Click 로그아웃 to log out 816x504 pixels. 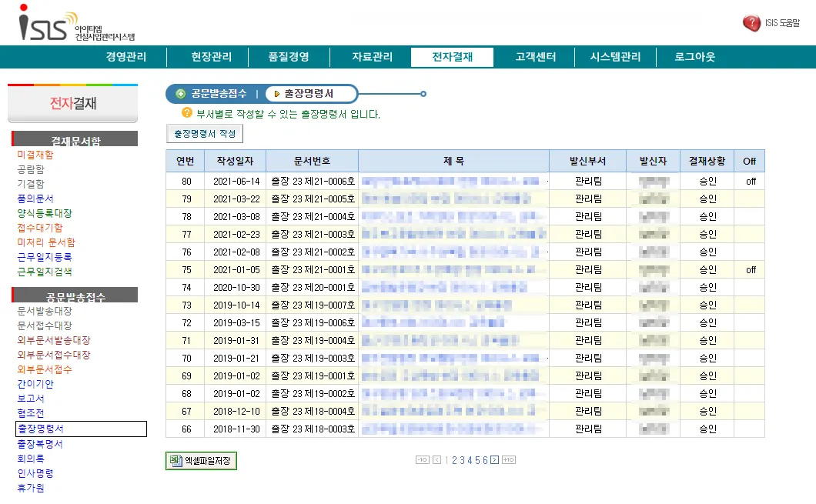(694, 57)
